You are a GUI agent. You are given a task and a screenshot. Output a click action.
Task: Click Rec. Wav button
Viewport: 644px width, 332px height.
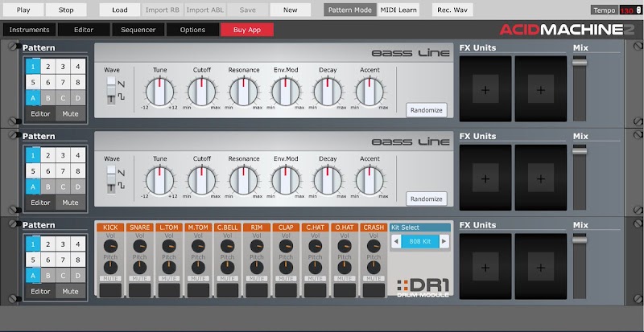tap(452, 10)
